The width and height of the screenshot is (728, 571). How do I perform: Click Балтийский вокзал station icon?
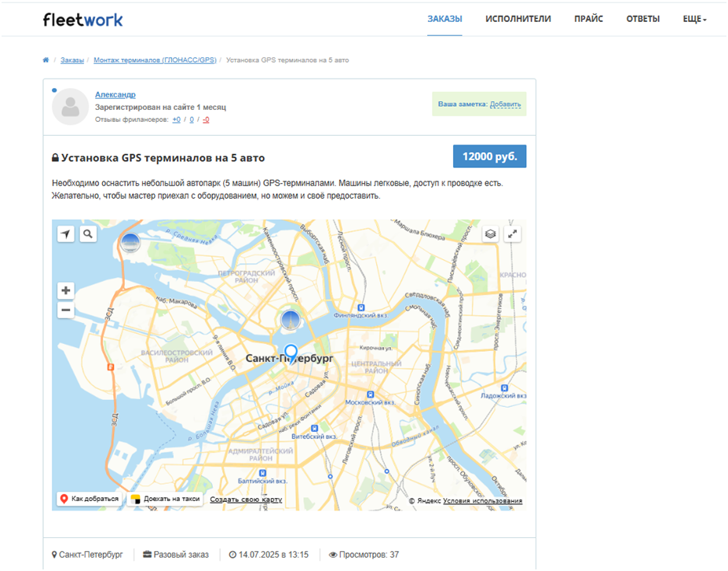pyautogui.click(x=263, y=473)
